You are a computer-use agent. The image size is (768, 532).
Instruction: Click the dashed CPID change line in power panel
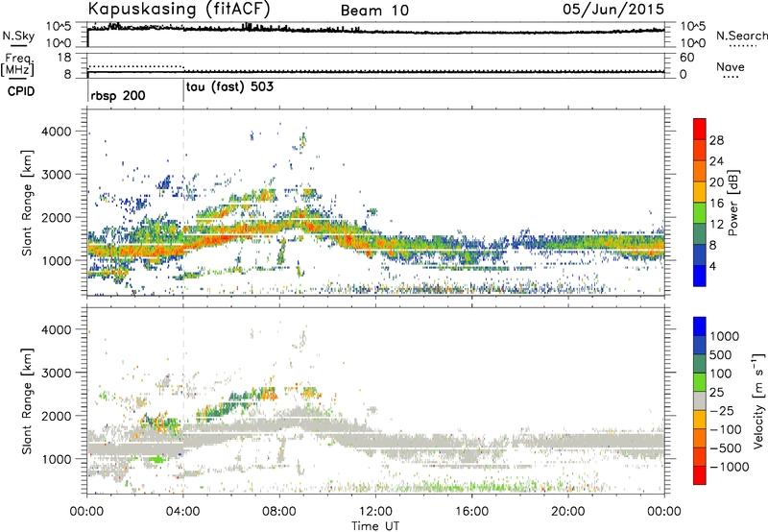pyautogui.click(x=183, y=203)
